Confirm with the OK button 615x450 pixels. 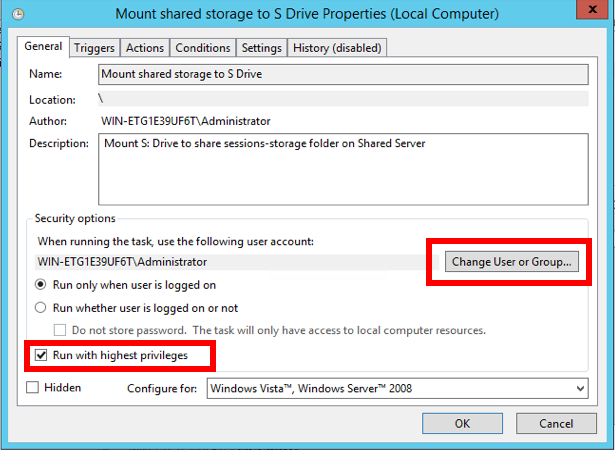(462, 423)
